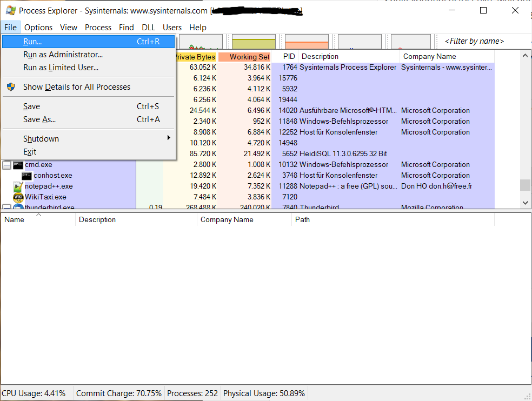Sort by upper Description column header
Viewport: 532px width, 401px height.
(349, 57)
